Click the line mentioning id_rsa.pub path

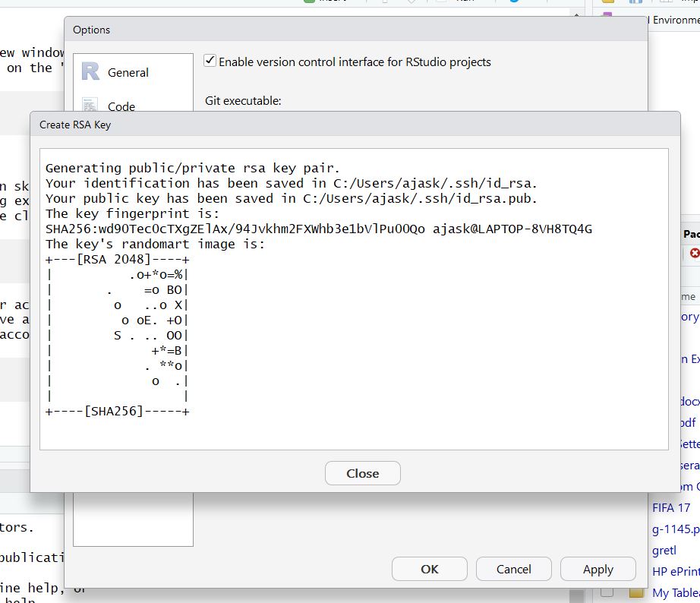(291, 199)
